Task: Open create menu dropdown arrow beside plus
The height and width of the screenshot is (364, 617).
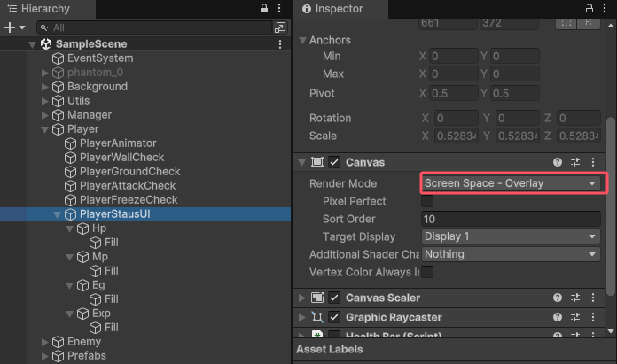Action: [22, 27]
